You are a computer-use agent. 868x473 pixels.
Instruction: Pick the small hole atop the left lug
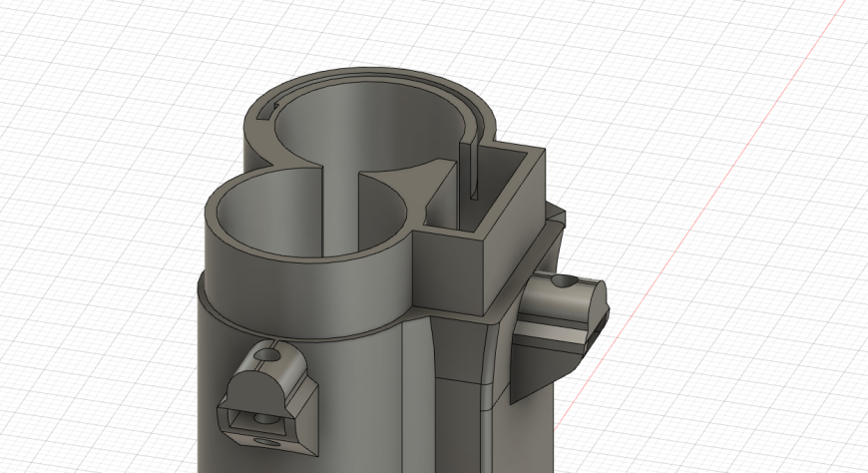point(268,353)
